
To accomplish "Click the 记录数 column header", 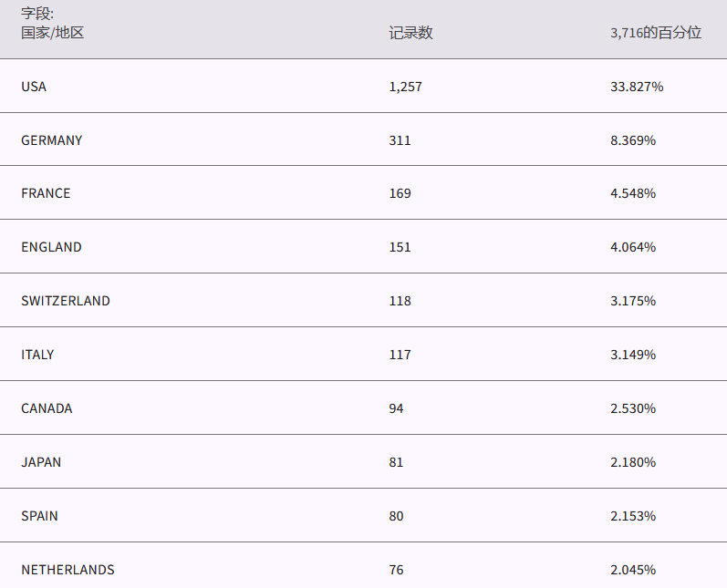I will click(410, 33).
